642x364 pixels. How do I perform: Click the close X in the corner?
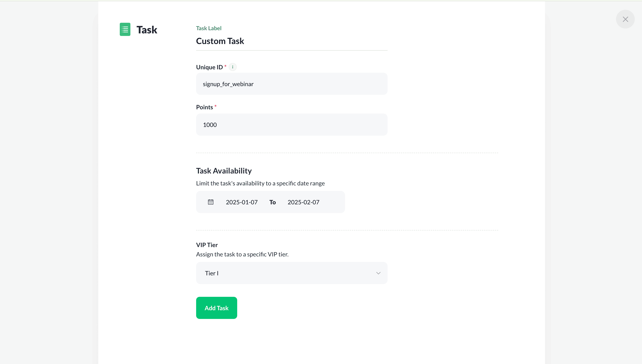click(x=625, y=19)
